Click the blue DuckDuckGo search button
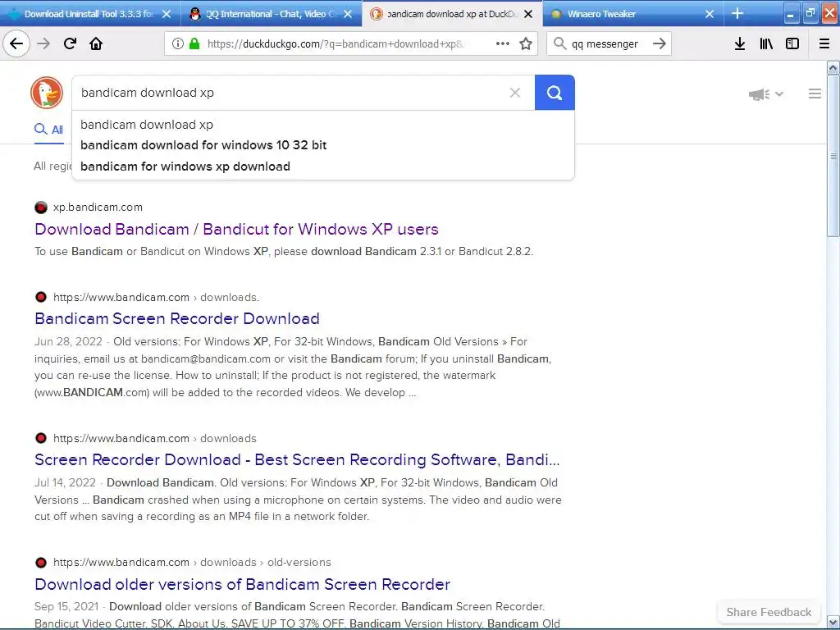Image resolution: width=840 pixels, height=630 pixels. [555, 93]
